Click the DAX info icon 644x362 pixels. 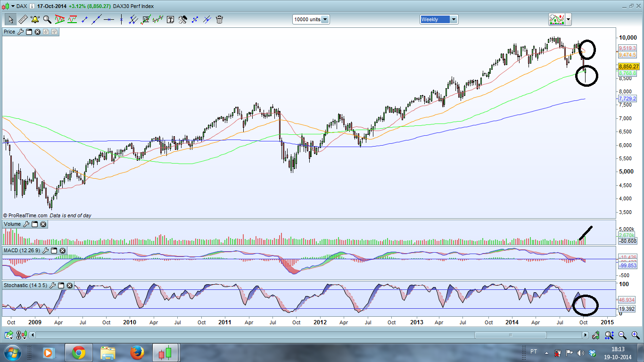coord(32,6)
